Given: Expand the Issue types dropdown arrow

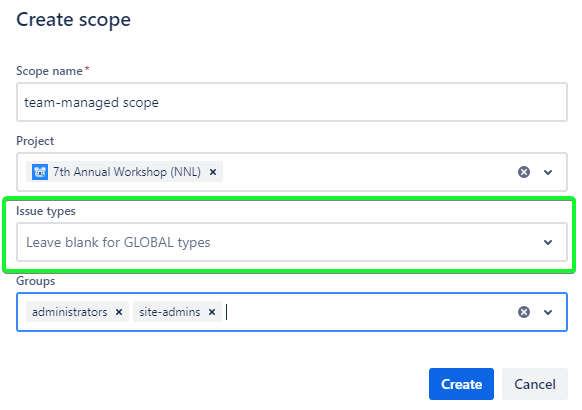Looking at the screenshot, I should coord(548,242).
